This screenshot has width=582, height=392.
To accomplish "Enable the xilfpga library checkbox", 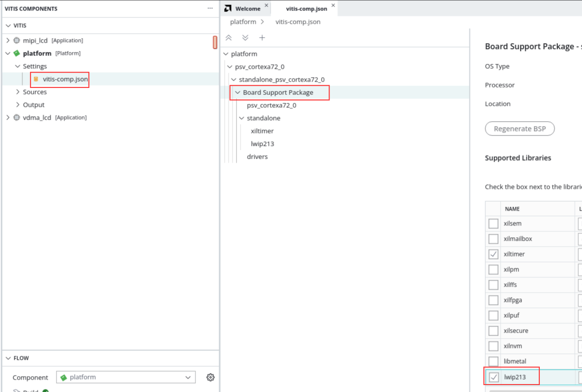I will pyautogui.click(x=493, y=300).
